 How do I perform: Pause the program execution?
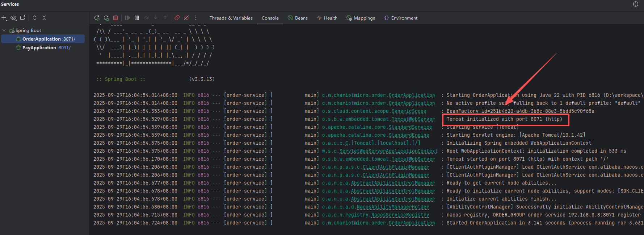tap(137, 18)
